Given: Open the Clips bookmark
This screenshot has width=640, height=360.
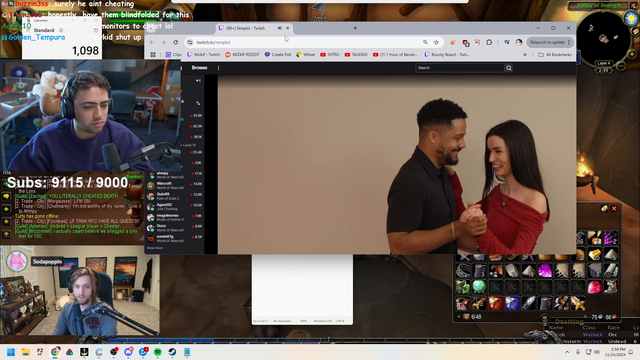Looking at the screenshot, I should 173,55.
